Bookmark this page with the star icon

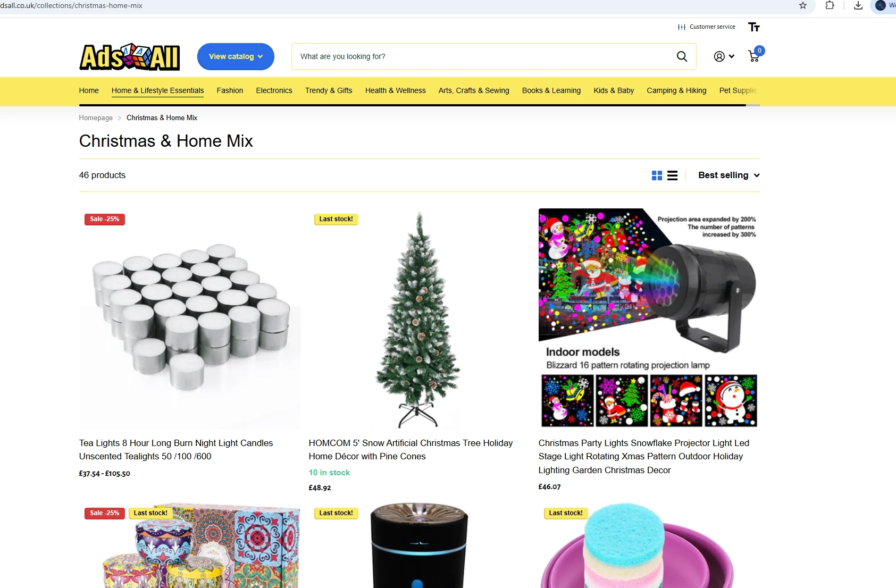tap(803, 5)
